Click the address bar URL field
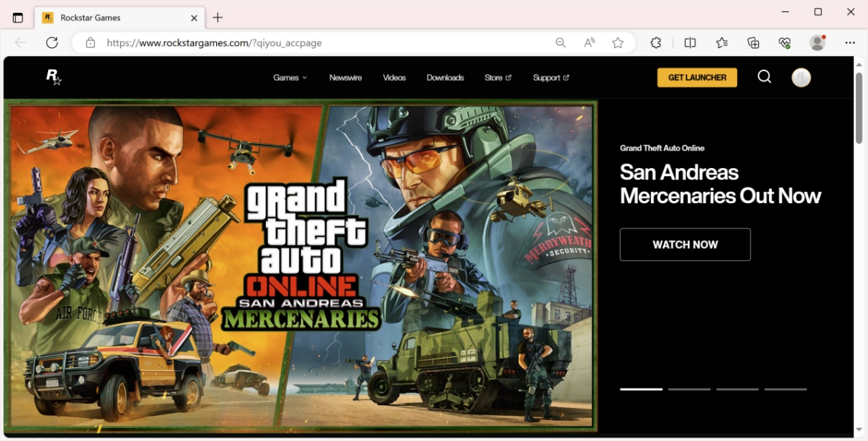 tap(323, 43)
